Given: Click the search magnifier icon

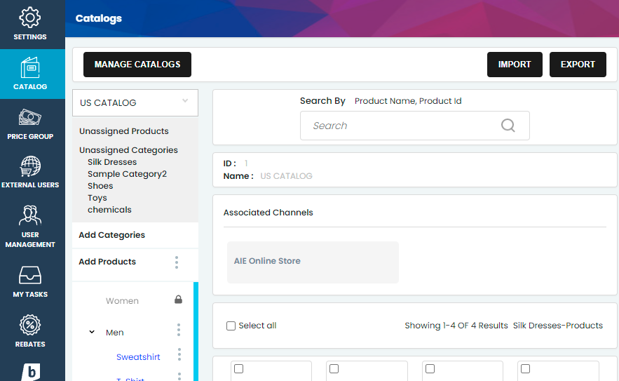Looking at the screenshot, I should 508,126.
